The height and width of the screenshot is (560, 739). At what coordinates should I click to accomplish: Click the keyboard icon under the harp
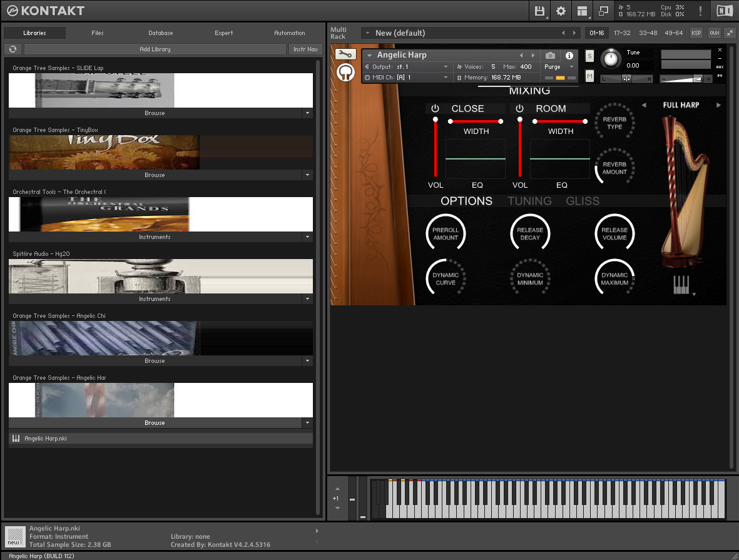(x=681, y=285)
